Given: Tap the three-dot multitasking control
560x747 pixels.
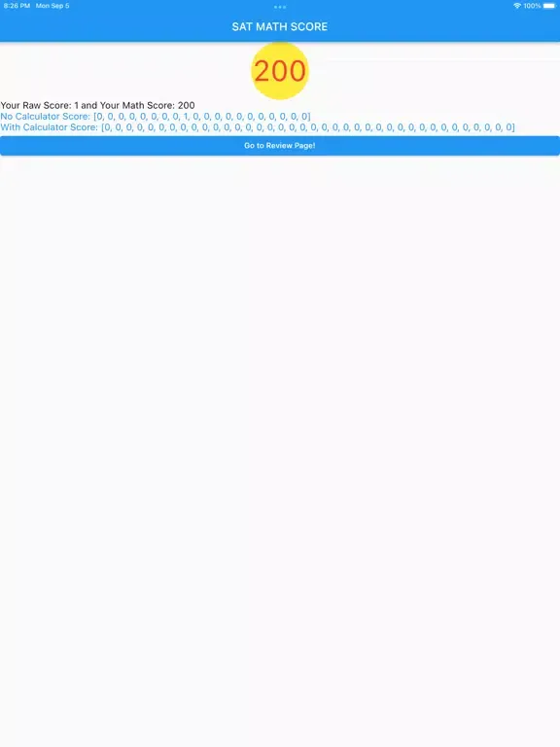Looking at the screenshot, I should tap(280, 7).
